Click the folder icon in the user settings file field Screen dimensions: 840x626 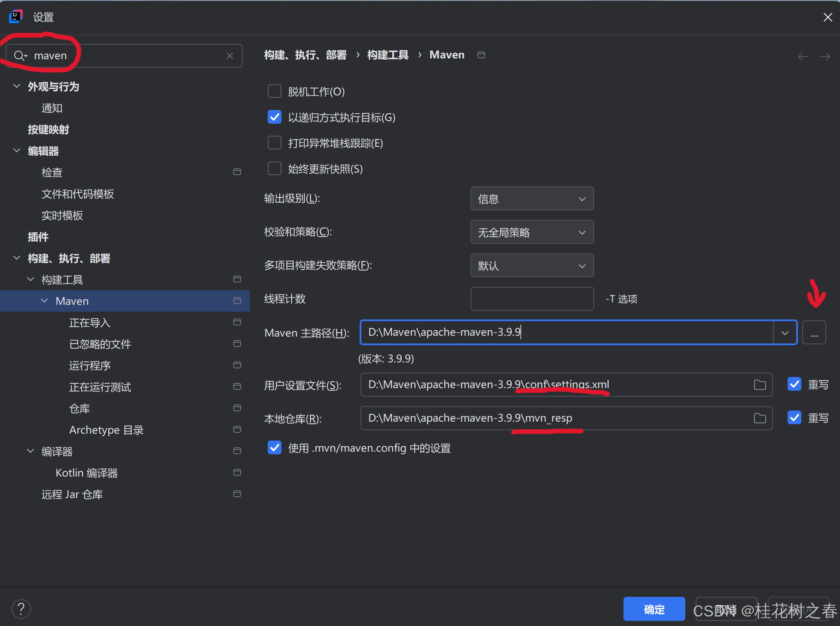pos(760,385)
